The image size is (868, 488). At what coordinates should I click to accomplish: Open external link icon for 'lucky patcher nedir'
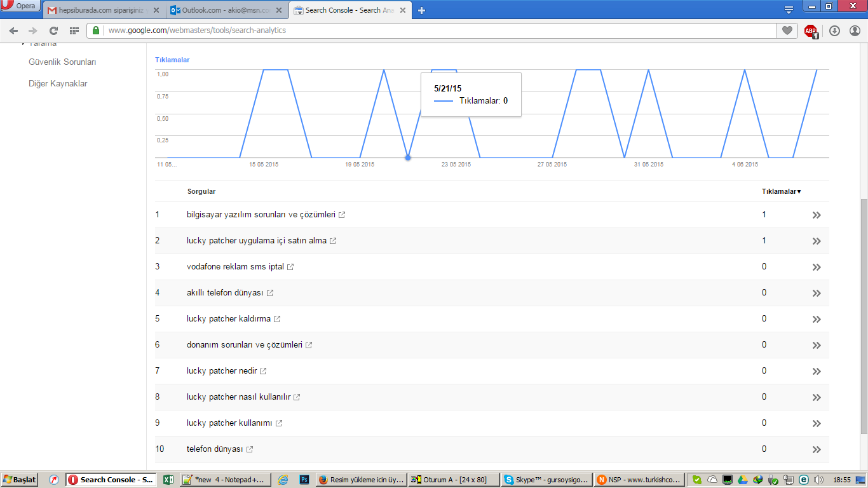pos(263,371)
